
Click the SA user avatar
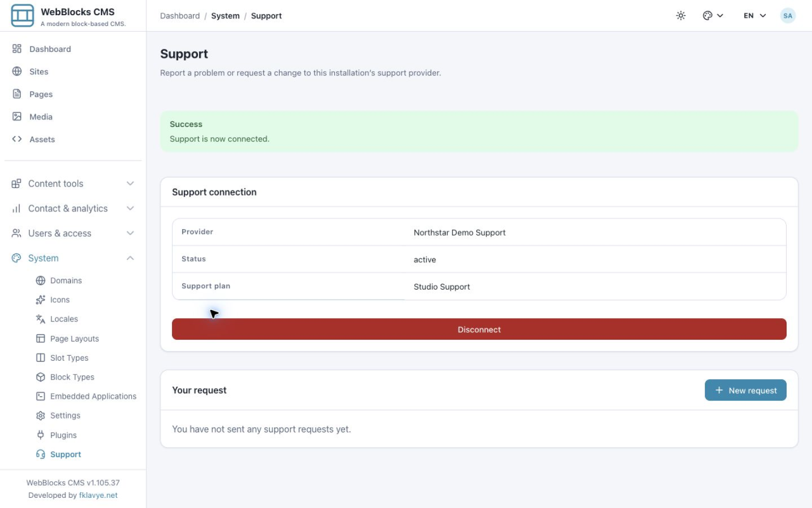coord(788,16)
